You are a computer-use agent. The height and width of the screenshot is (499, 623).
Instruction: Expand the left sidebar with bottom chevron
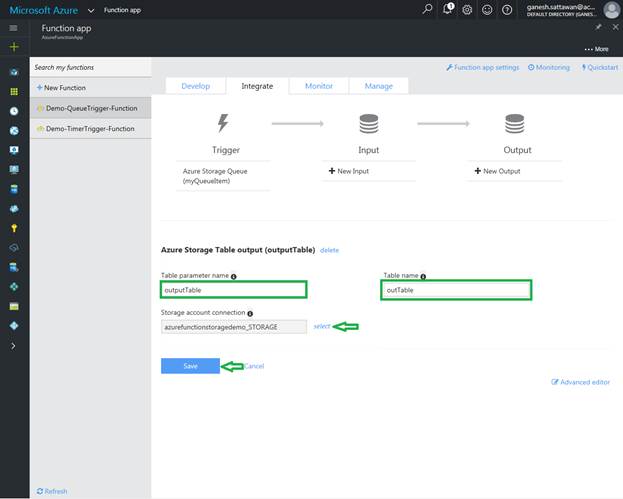[x=14, y=345]
